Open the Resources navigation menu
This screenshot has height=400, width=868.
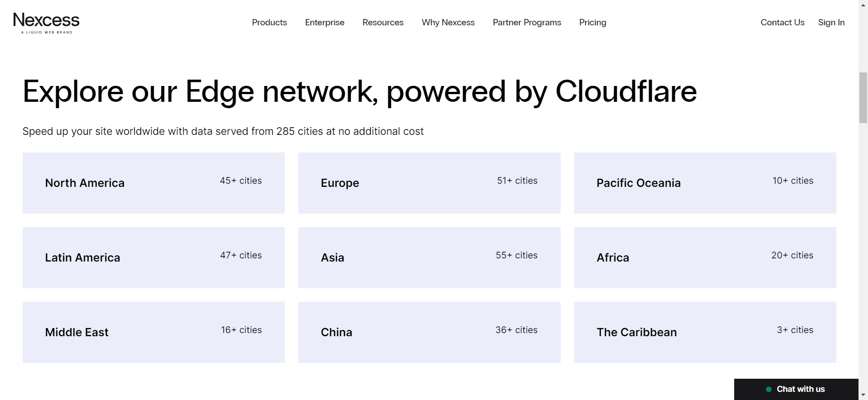tap(382, 23)
